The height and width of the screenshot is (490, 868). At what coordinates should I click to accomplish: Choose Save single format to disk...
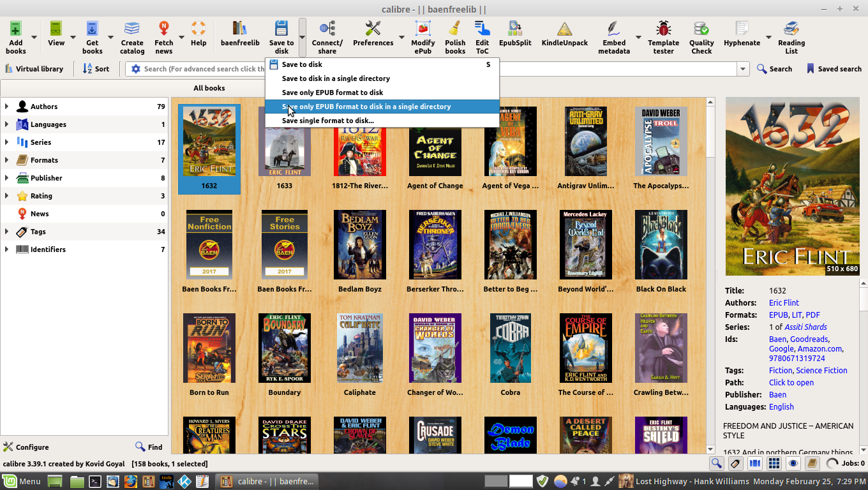[x=382, y=121]
